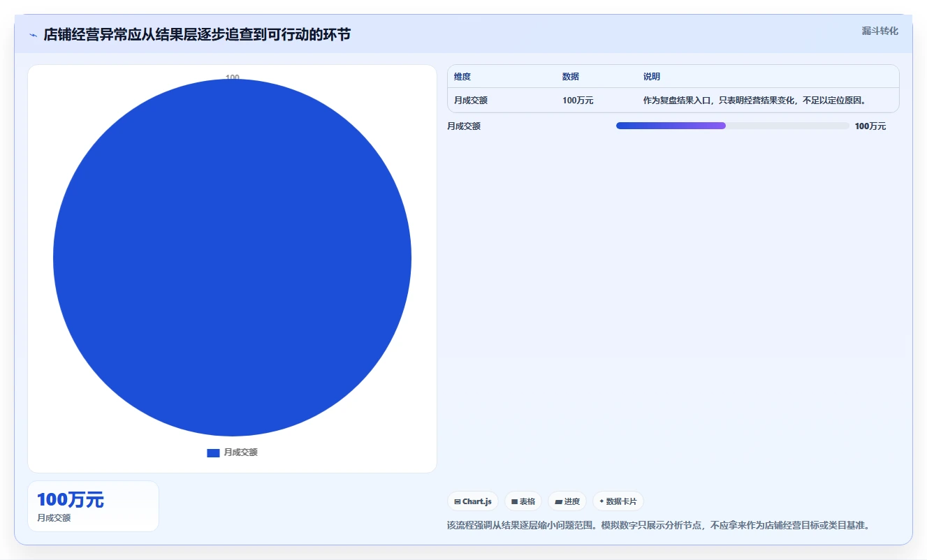Select the 100万元 cell in the table

click(578, 101)
